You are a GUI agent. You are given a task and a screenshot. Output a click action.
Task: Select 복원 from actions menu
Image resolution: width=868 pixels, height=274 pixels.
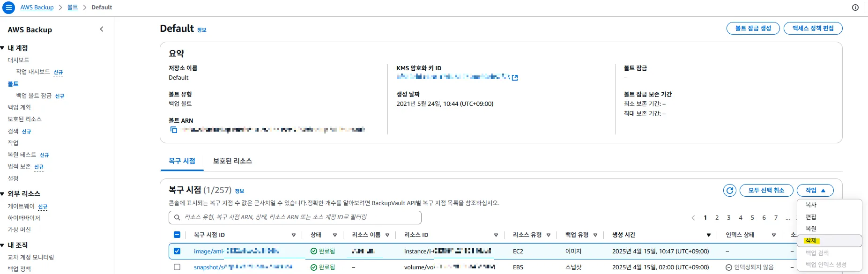tap(829, 229)
